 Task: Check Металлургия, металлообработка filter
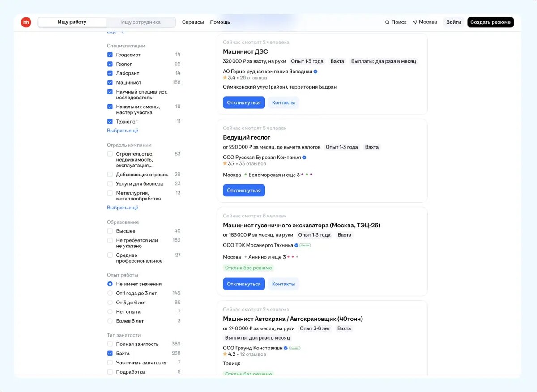[110, 193]
